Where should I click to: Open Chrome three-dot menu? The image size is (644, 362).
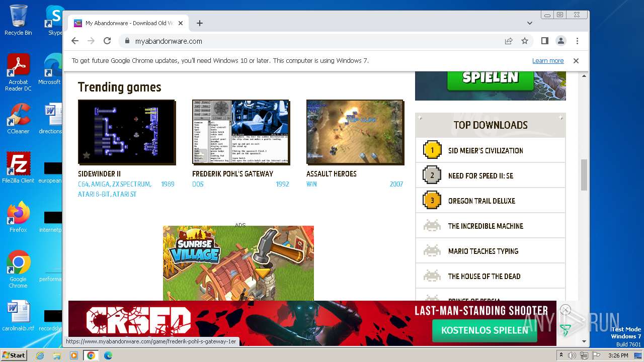tap(577, 41)
